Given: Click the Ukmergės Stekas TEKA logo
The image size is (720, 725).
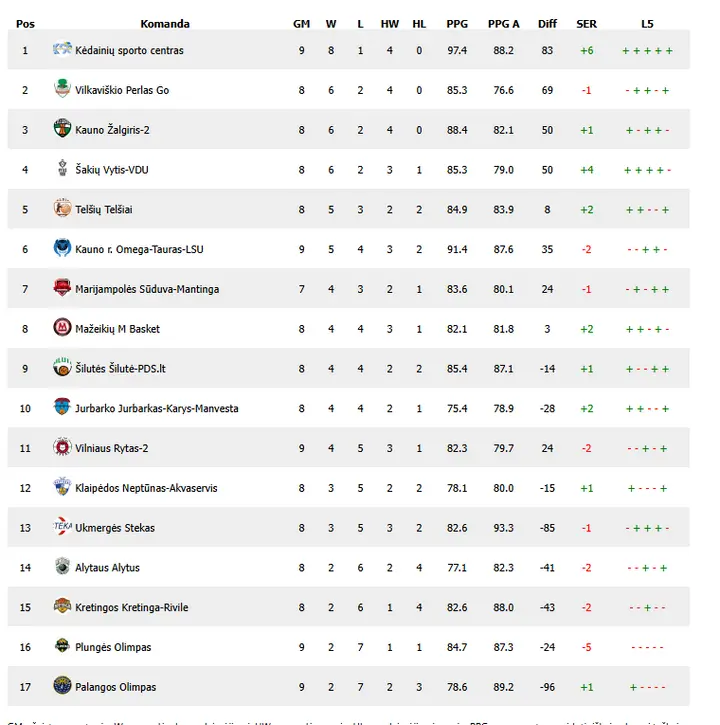Looking at the screenshot, I should click(x=62, y=526).
